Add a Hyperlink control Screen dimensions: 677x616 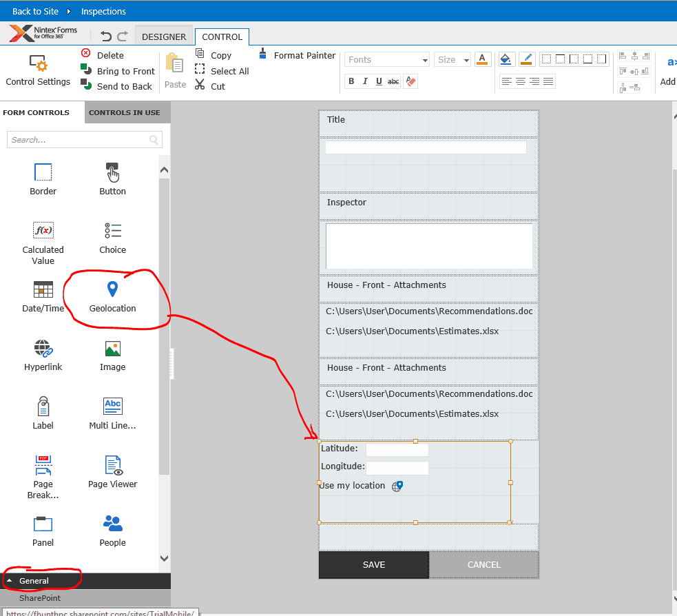43,355
